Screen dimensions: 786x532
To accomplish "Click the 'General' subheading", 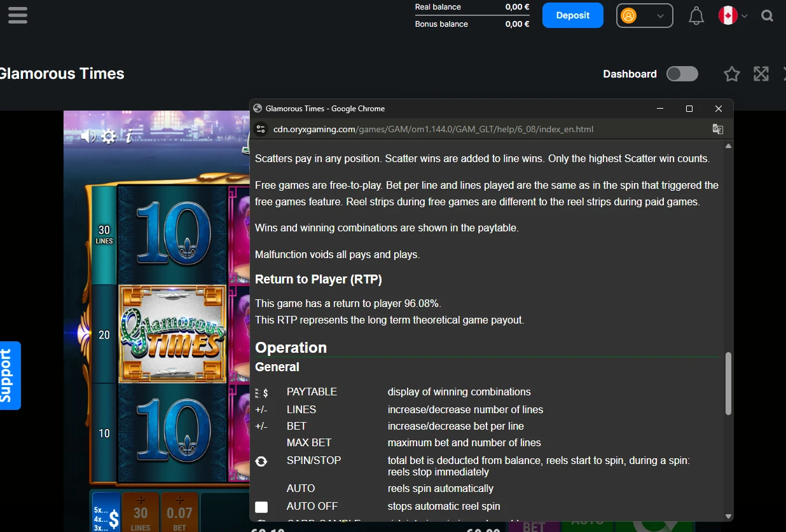I will pyautogui.click(x=277, y=367).
